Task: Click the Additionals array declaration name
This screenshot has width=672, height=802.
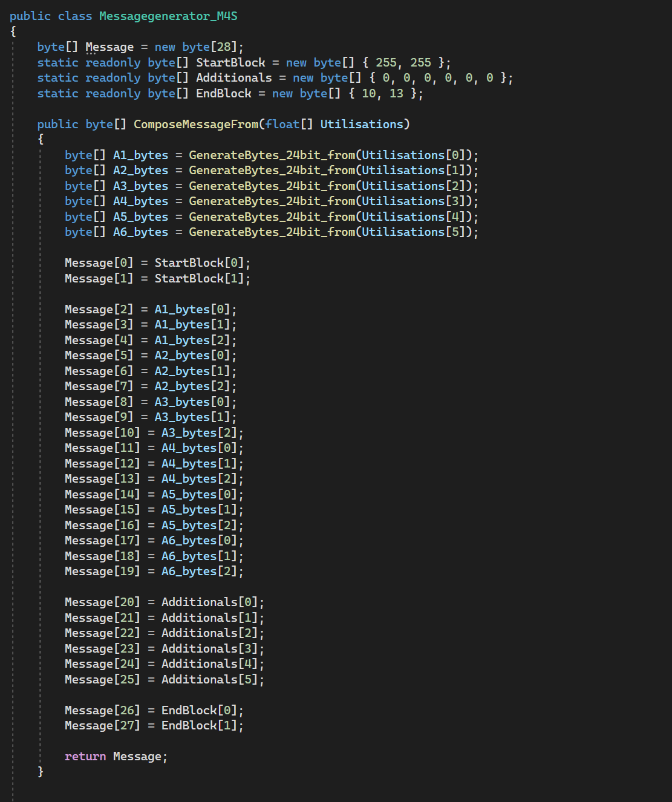Action: [234, 78]
